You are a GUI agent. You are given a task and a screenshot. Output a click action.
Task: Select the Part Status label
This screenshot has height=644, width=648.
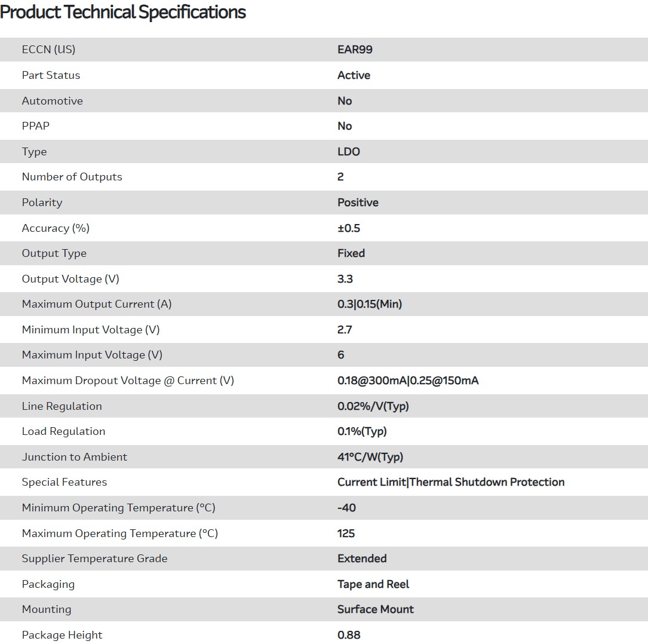click(x=51, y=75)
